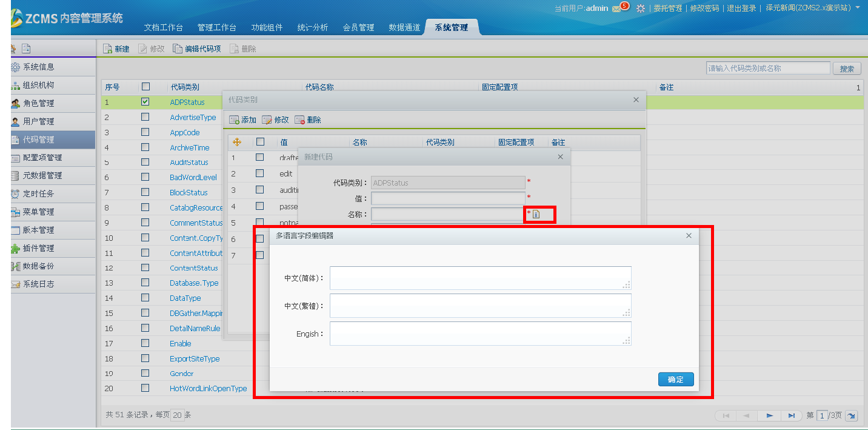
Task: Click 添加 icon in 代码类别 dialog
Action: 234,120
